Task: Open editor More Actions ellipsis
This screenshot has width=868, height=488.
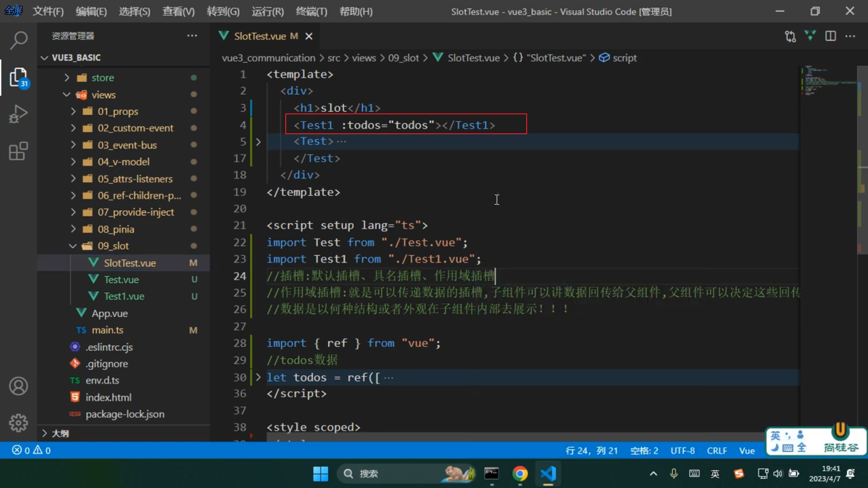Action: click(x=850, y=36)
